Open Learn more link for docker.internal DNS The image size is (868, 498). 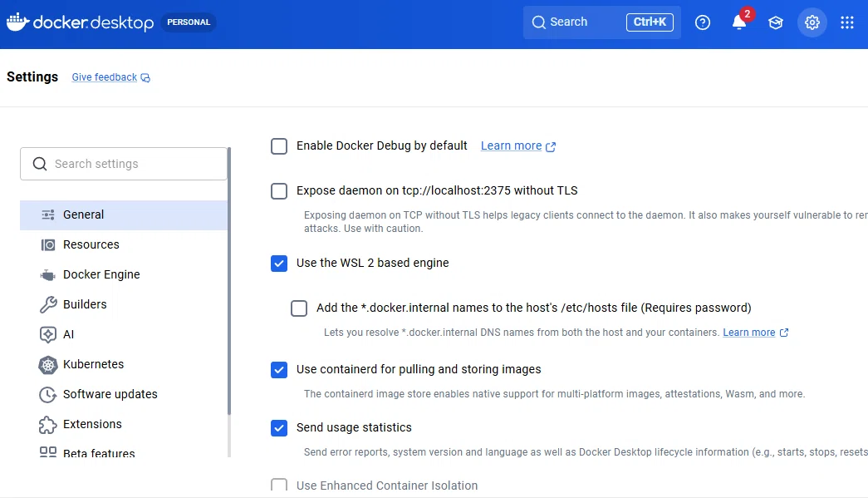[749, 333]
